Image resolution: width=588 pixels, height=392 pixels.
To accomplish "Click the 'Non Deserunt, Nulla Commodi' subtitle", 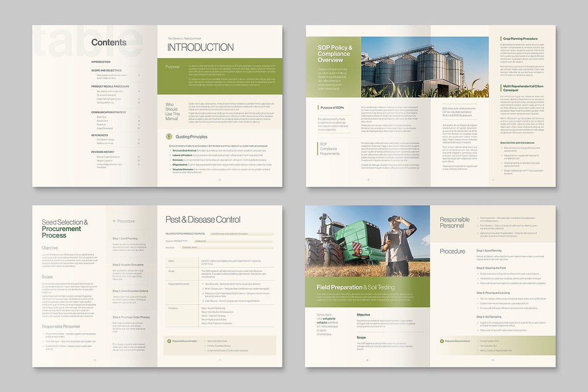I will coord(184,38).
